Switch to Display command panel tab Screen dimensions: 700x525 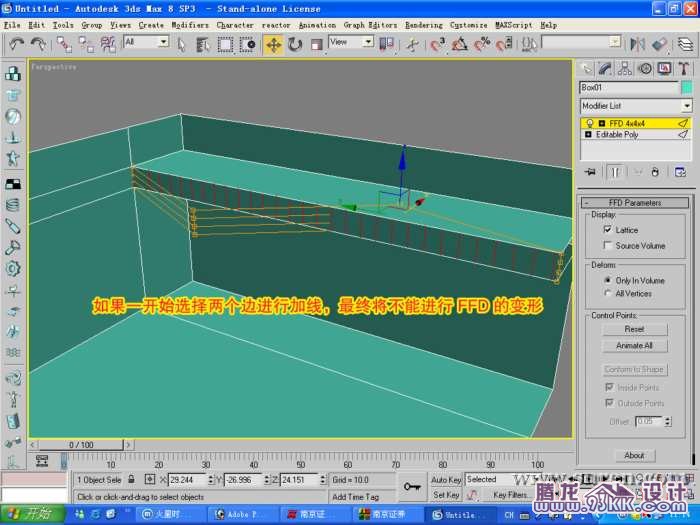coord(664,69)
